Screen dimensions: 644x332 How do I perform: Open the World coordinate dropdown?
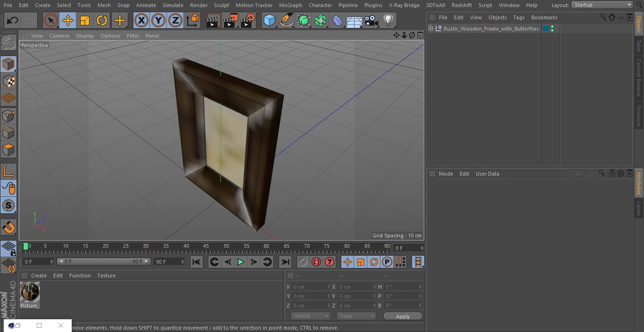(x=311, y=316)
